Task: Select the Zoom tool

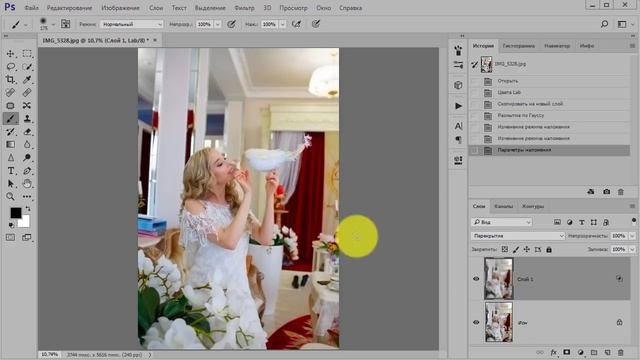Action: click(11, 197)
